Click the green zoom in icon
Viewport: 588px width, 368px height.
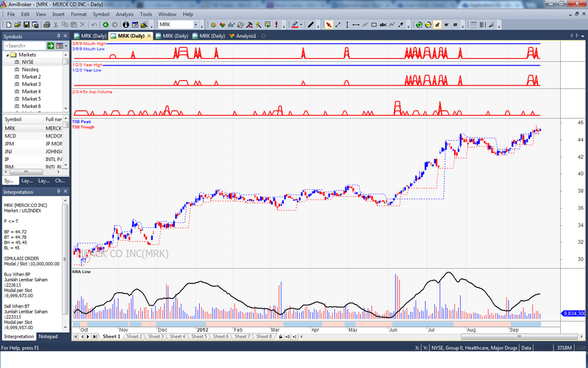click(x=419, y=25)
